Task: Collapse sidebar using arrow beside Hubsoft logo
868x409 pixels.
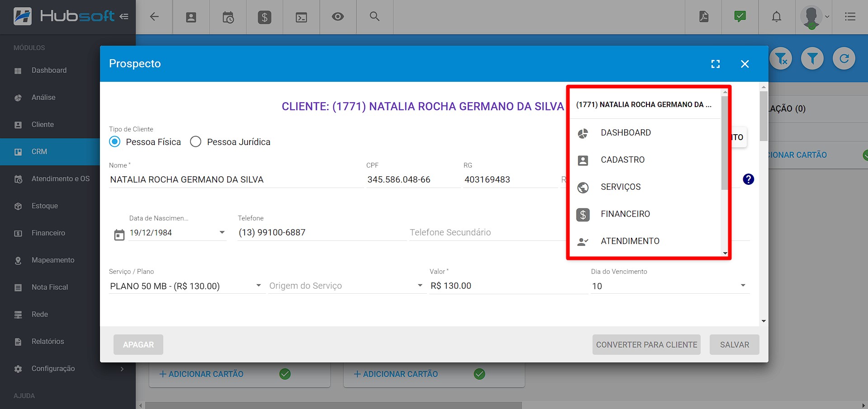Action: click(x=124, y=17)
